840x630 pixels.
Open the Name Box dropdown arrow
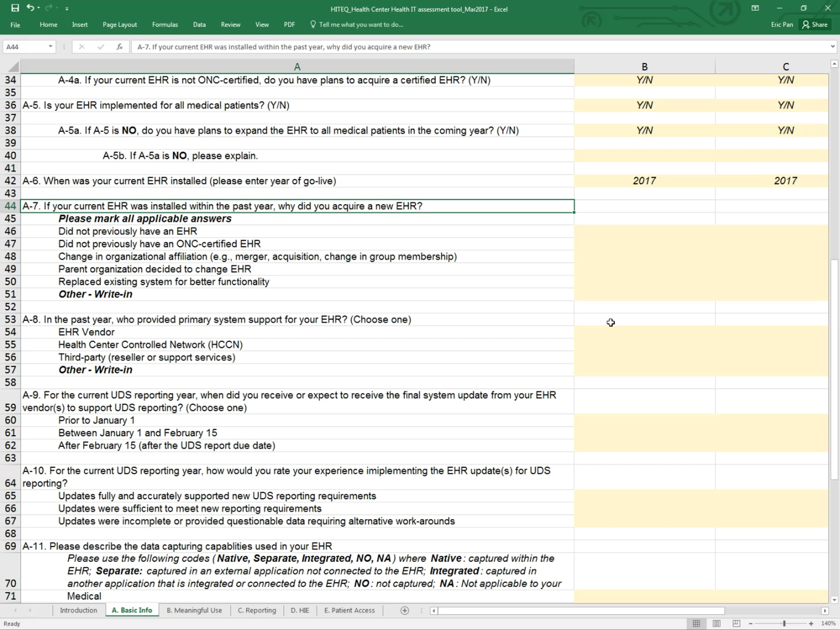50,47
